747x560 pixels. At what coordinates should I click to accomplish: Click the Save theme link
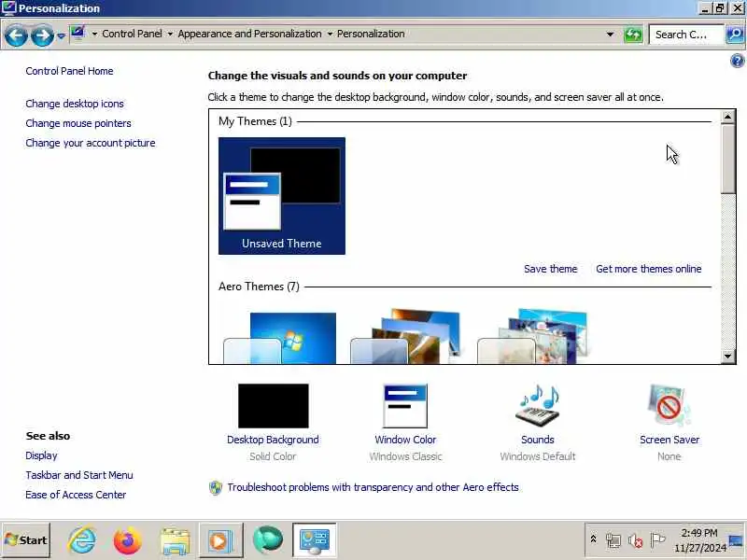[551, 269]
